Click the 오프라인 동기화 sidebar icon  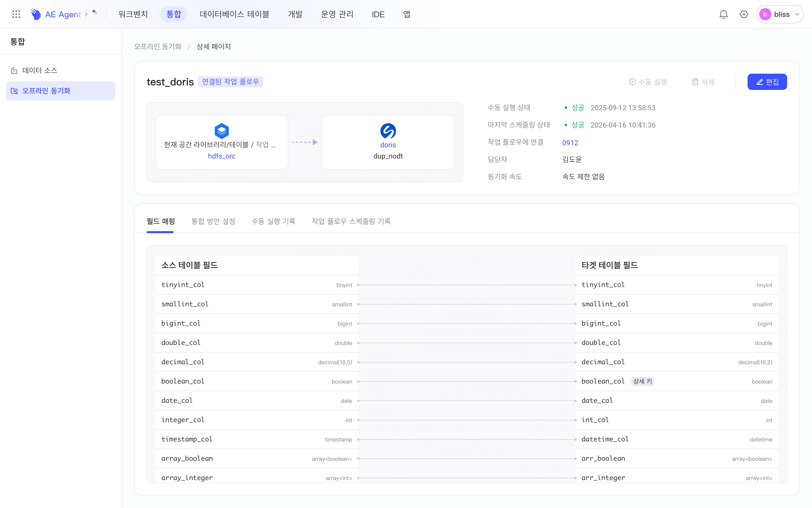14,91
